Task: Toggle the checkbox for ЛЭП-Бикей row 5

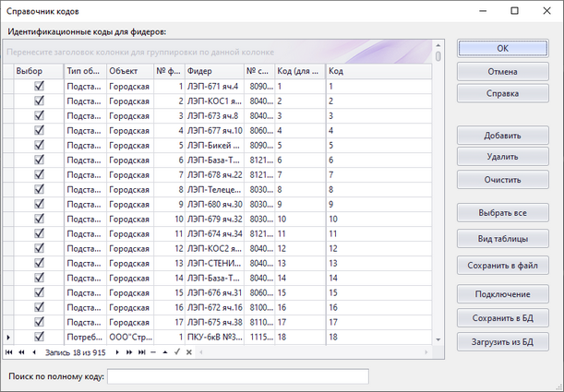Action: tap(39, 146)
